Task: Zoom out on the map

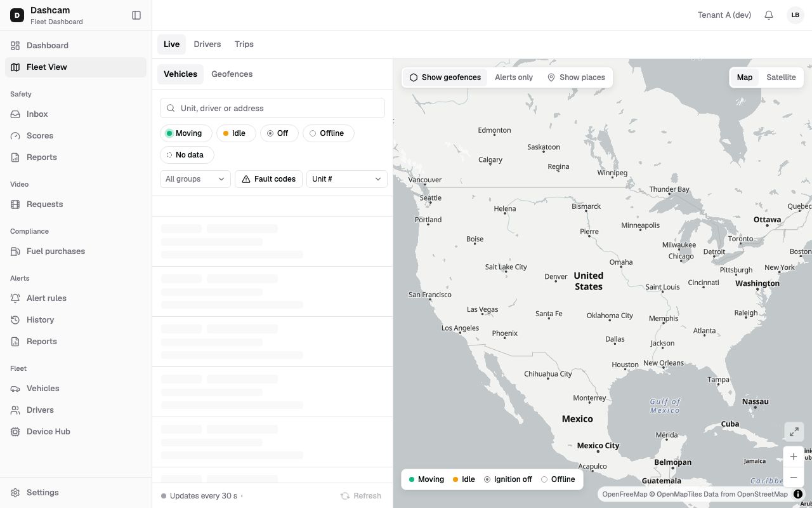Action: pos(794,478)
